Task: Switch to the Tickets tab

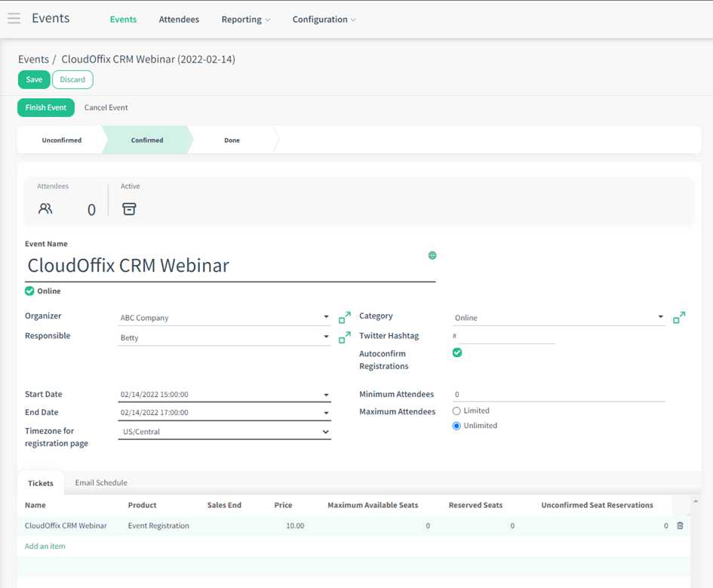Action: 41,483
